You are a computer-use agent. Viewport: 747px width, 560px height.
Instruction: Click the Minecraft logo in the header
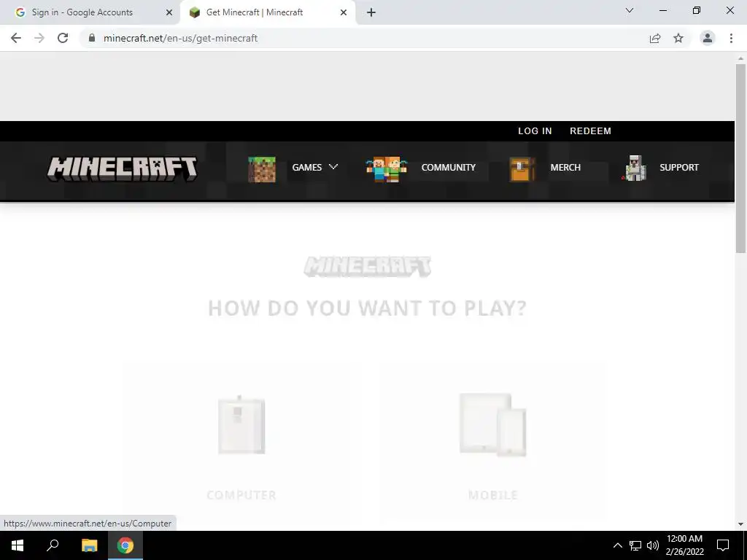pos(122,168)
